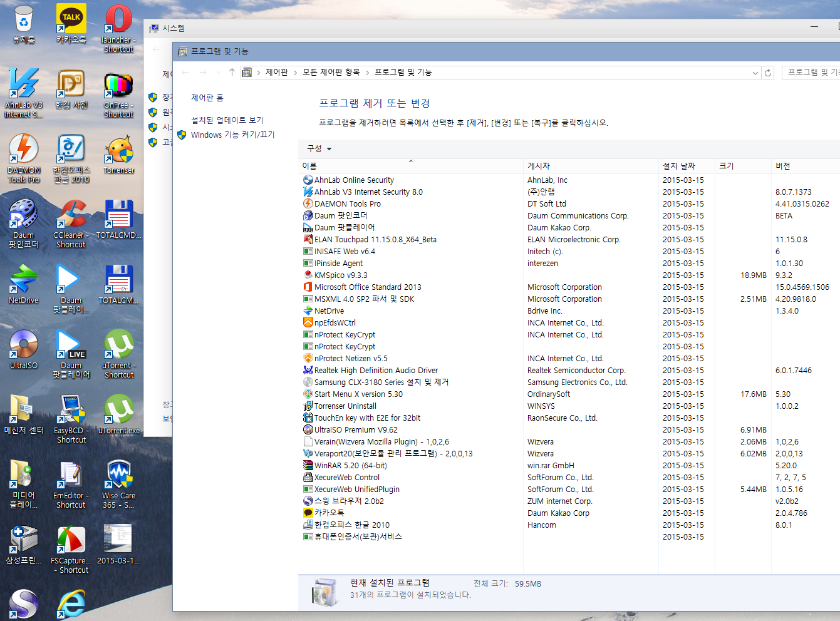
Task: Expand the chevron after 제어판 in breadcrumb
Action: 296,73
